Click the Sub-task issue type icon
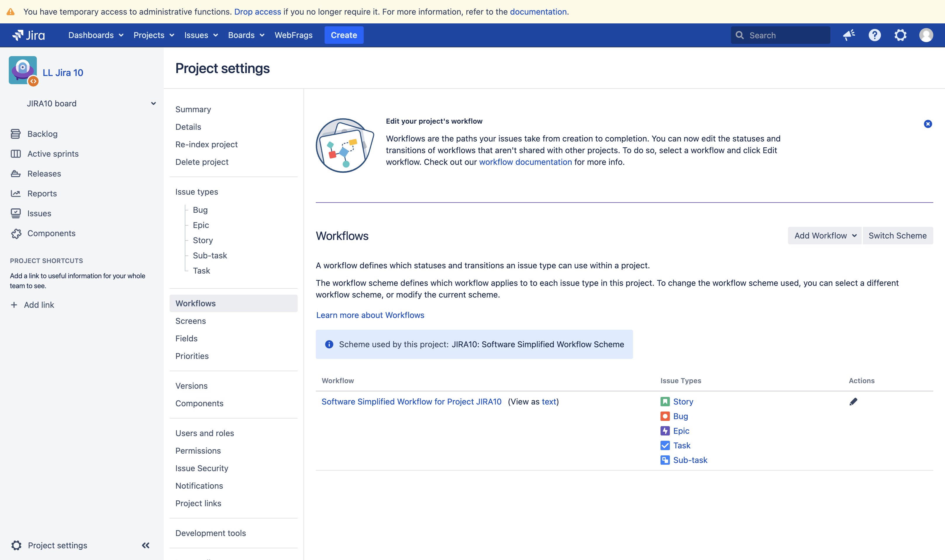The height and width of the screenshot is (560, 945). point(664,460)
